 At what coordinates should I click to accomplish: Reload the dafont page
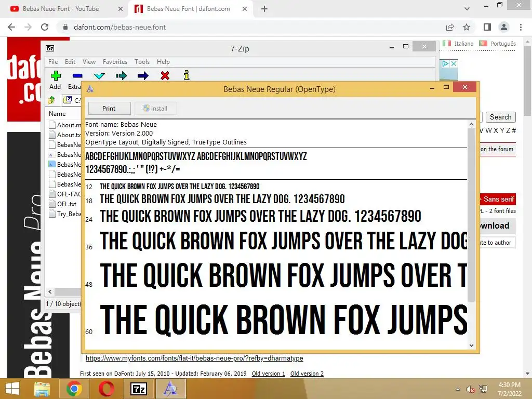45,27
